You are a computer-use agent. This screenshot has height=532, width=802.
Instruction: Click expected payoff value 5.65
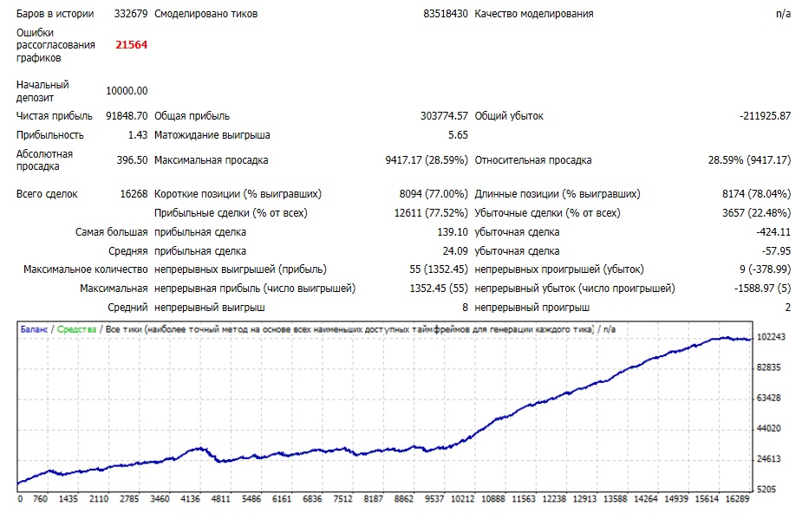tap(458, 135)
